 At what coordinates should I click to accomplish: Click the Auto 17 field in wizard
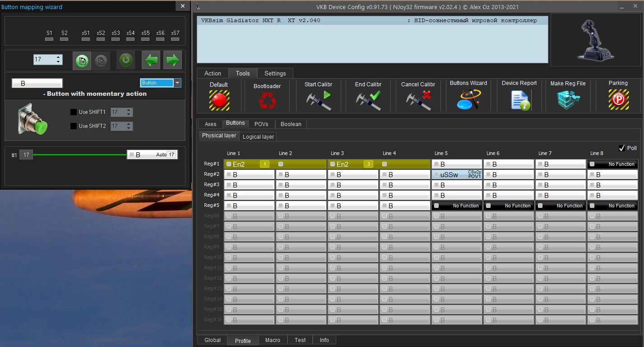[171, 155]
